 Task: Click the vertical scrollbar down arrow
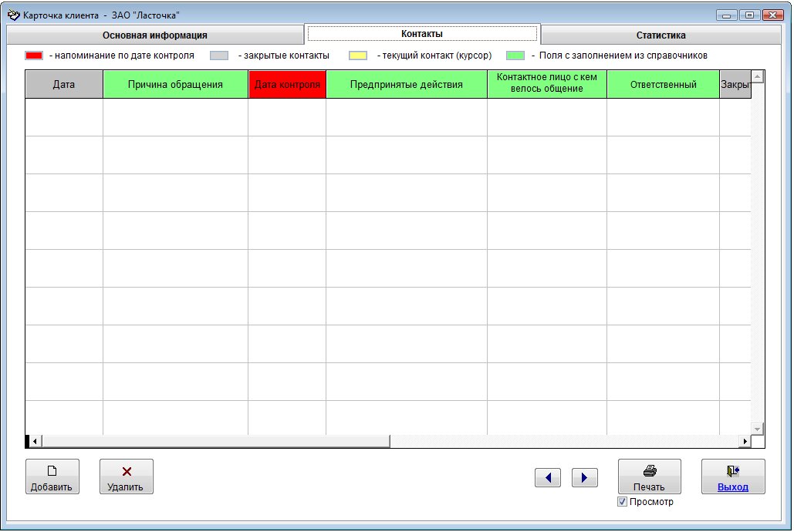point(758,429)
